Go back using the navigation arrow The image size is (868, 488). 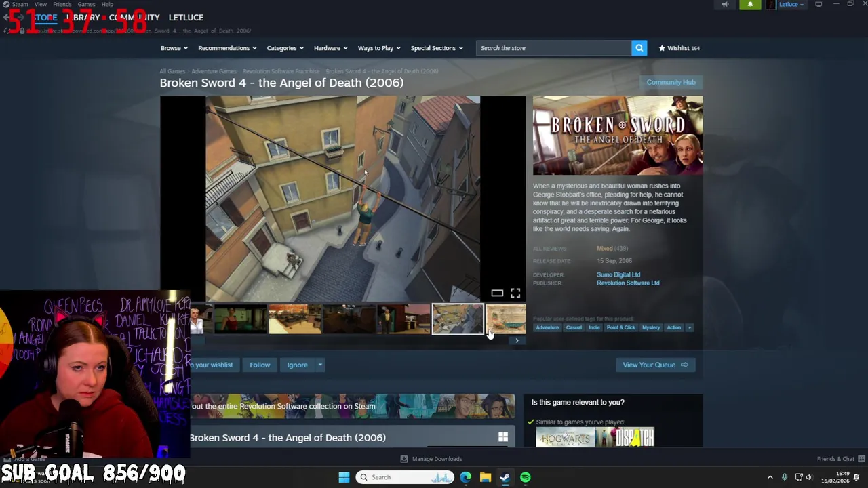(x=6, y=17)
